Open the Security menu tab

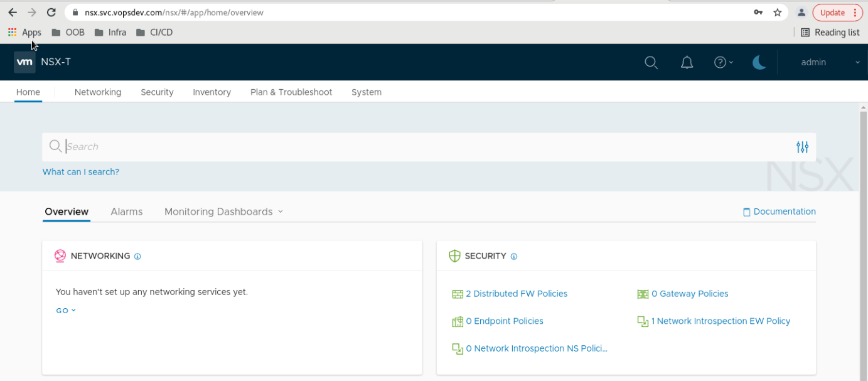[x=157, y=92]
